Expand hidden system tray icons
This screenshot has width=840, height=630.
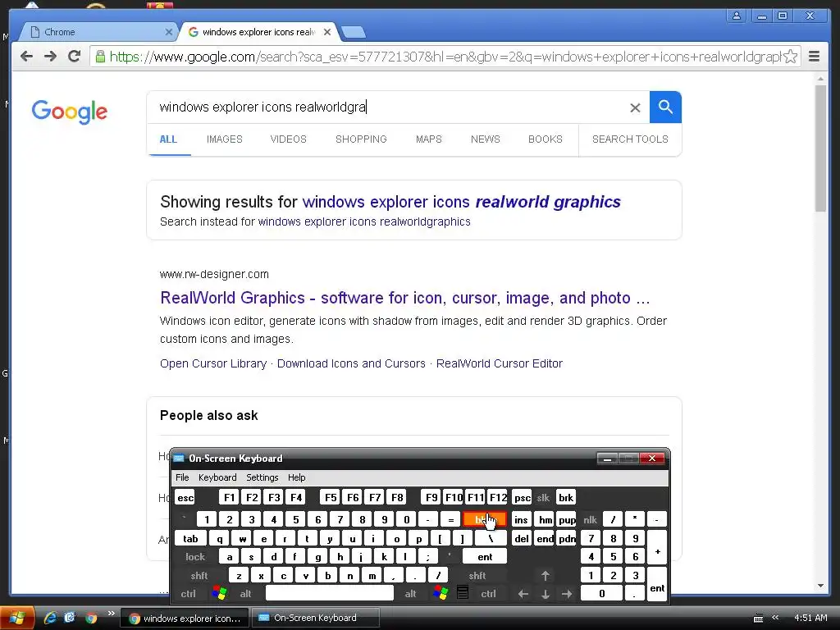click(x=774, y=618)
